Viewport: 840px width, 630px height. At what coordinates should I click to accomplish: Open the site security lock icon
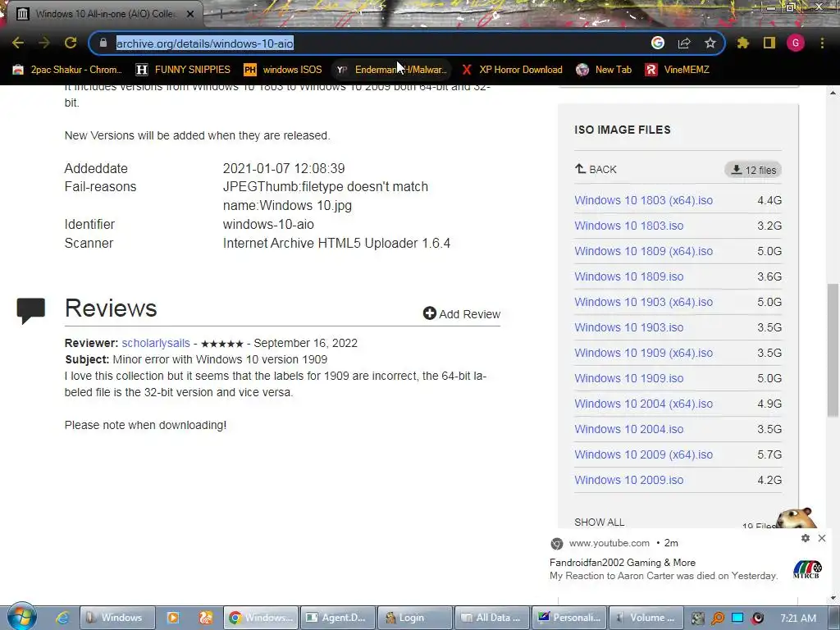(103, 43)
